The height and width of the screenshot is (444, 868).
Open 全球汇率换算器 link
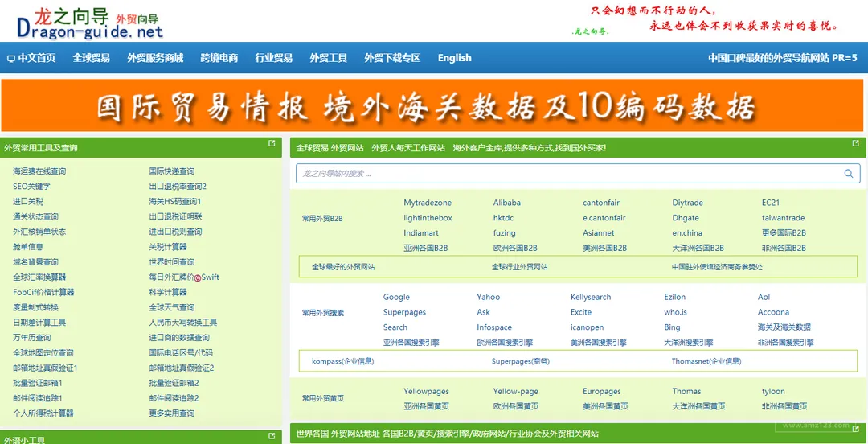coord(39,277)
